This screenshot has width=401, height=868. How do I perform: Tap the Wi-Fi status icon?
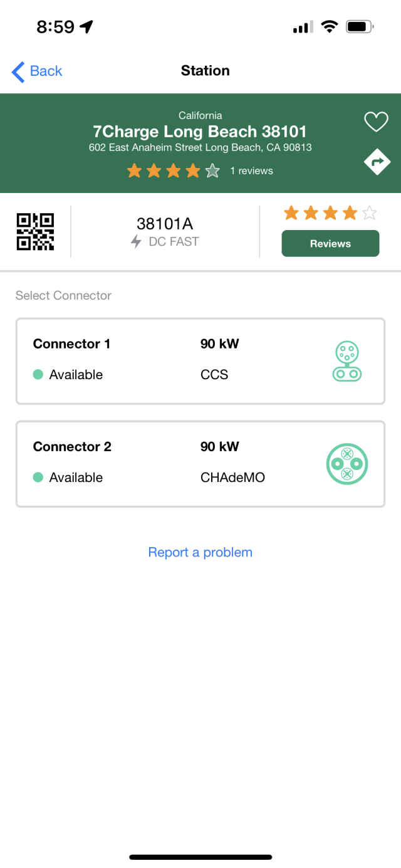pos(330,26)
